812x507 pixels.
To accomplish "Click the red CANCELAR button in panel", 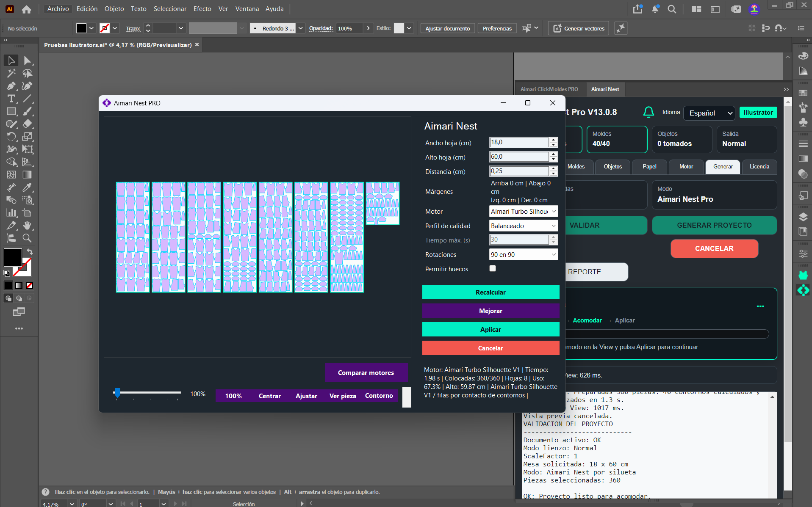I will 714,249.
